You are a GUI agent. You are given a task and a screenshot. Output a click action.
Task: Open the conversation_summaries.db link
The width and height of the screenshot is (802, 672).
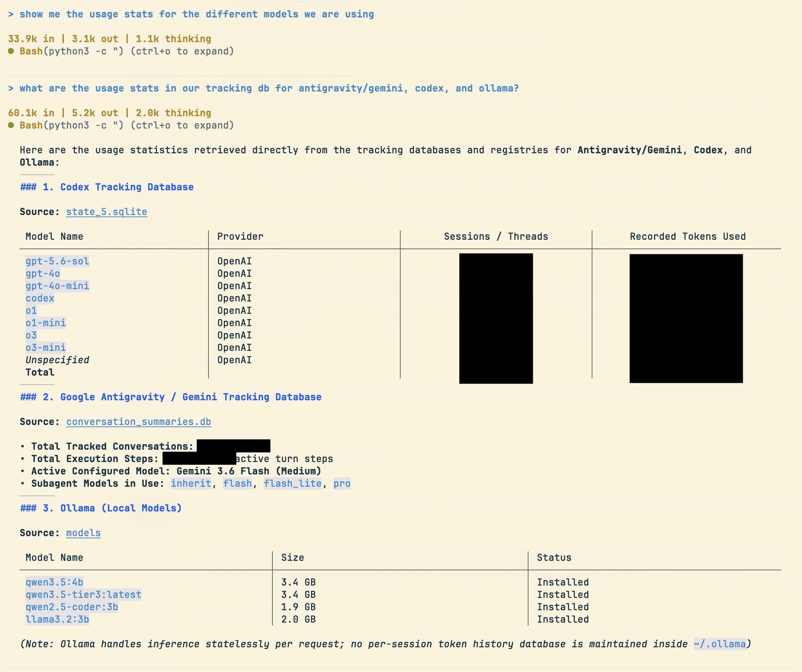click(x=139, y=422)
